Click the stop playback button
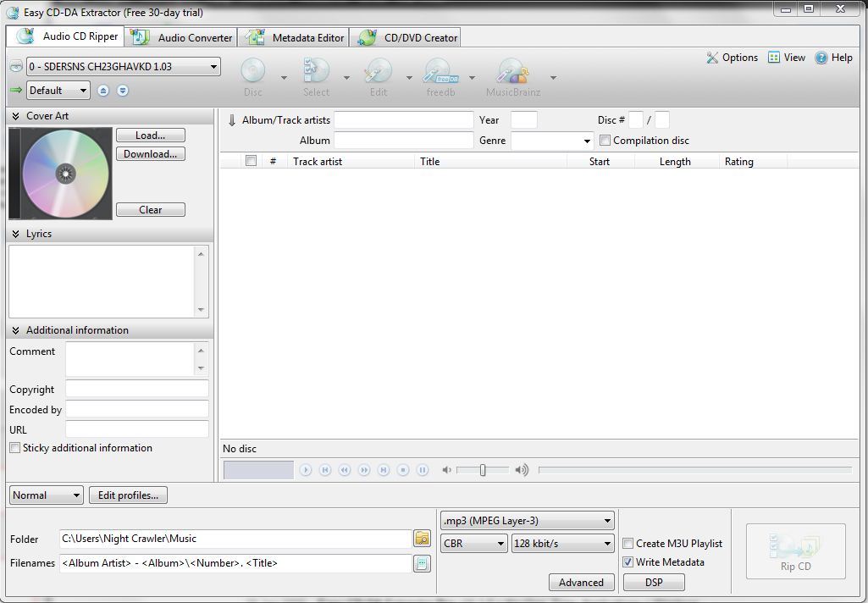This screenshot has height=603, width=868. click(403, 470)
